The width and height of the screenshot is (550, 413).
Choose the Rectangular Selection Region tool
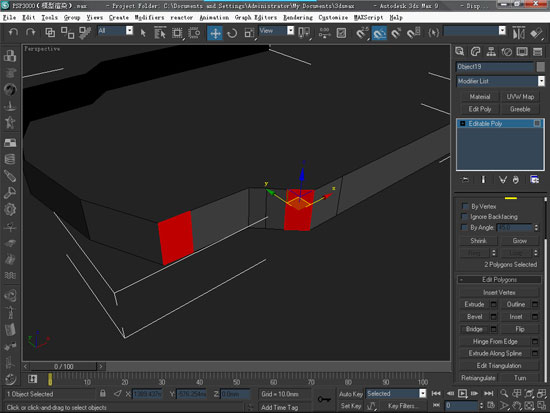177,33
